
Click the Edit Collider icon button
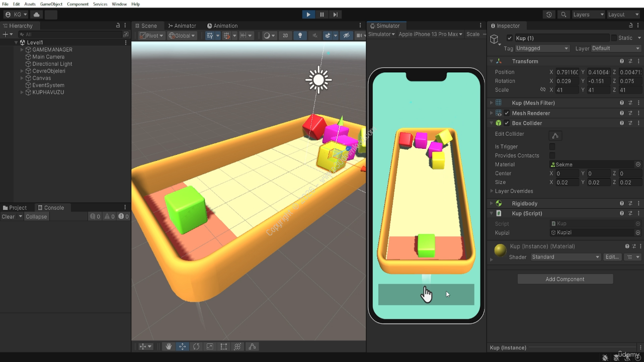(x=555, y=136)
